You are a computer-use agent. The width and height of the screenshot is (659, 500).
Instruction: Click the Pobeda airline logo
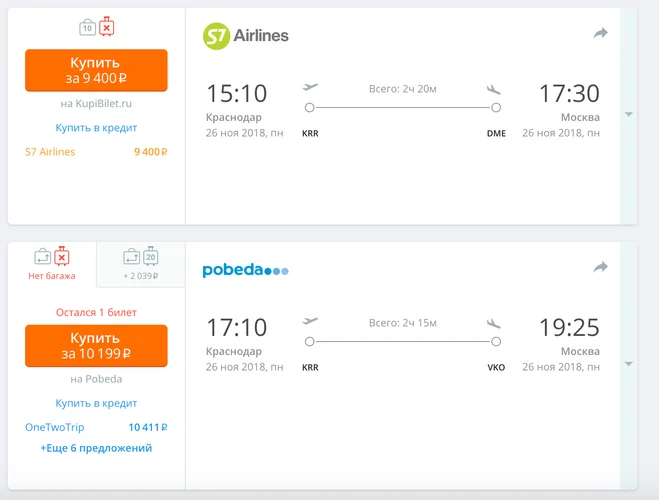pyautogui.click(x=245, y=270)
